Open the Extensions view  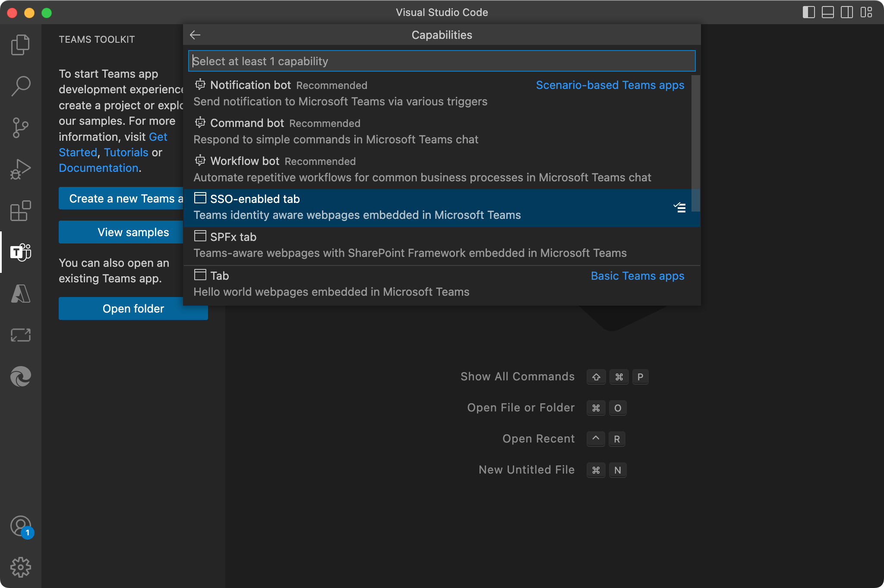point(20,211)
